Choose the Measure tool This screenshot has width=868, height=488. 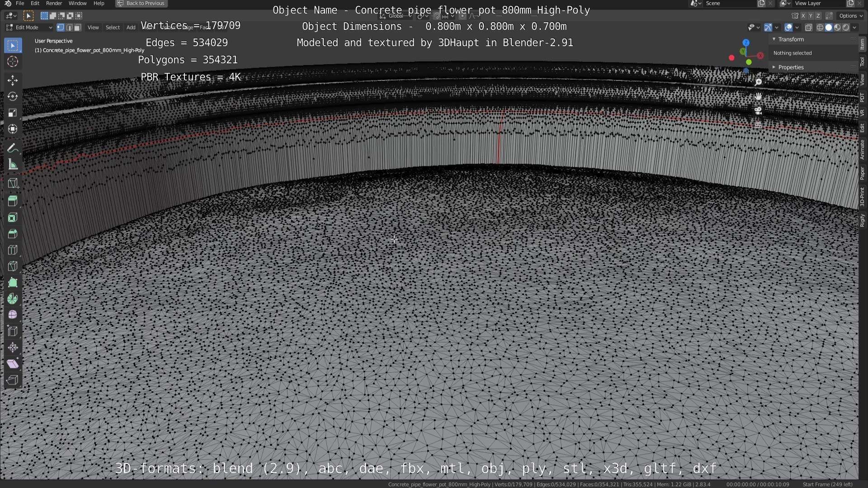point(13,164)
